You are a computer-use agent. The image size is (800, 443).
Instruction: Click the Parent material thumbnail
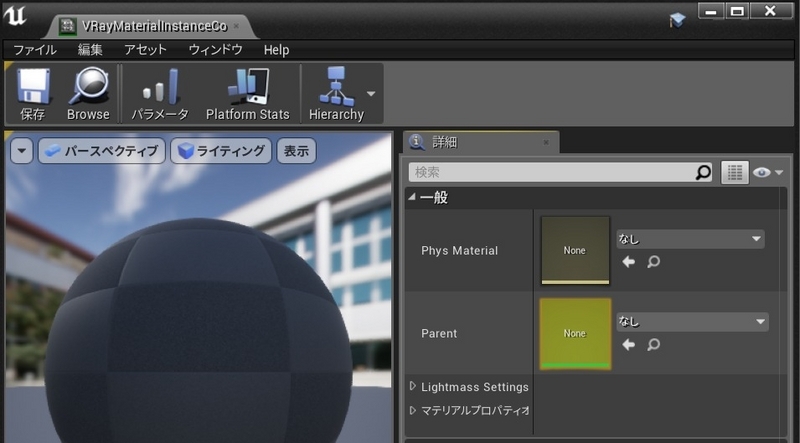(x=575, y=334)
